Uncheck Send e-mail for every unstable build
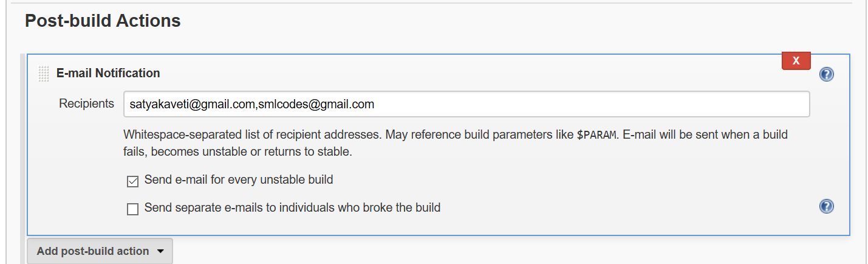 click(132, 181)
